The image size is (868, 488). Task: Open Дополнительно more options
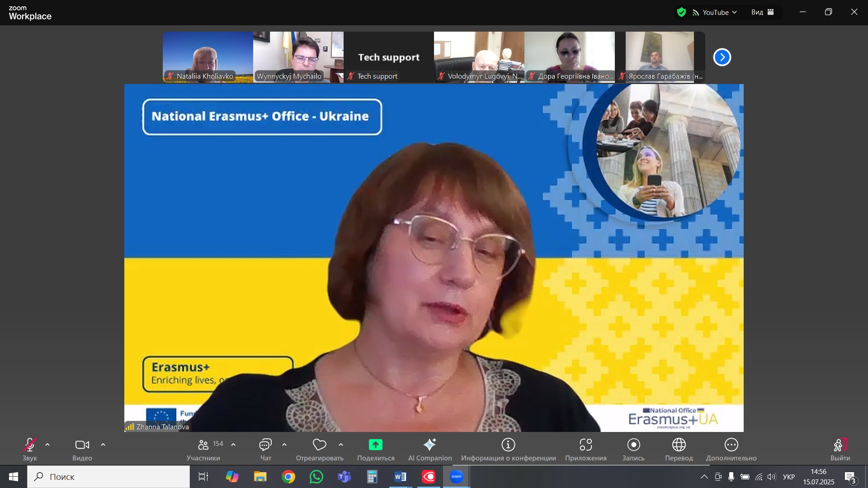click(731, 450)
